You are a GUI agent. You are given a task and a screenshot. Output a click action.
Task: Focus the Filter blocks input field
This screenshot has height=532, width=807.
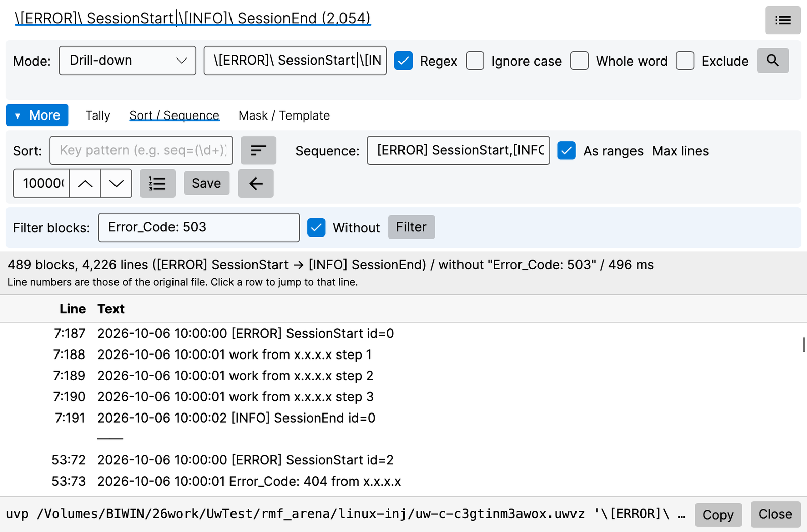199,227
